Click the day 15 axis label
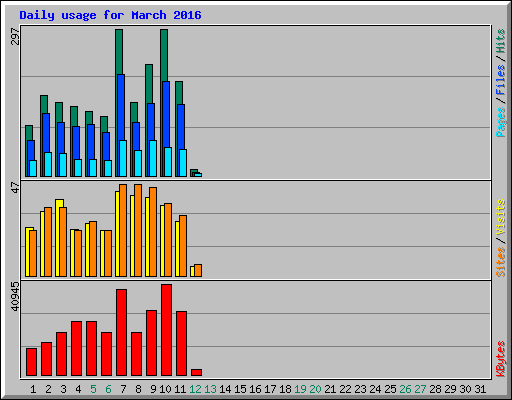This screenshot has width=512, height=400. tap(240, 389)
